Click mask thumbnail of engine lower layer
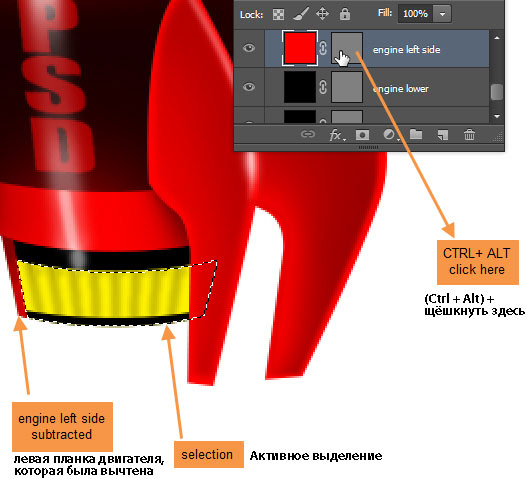Image resolution: width=527 pixels, height=479 pixels. (347, 87)
